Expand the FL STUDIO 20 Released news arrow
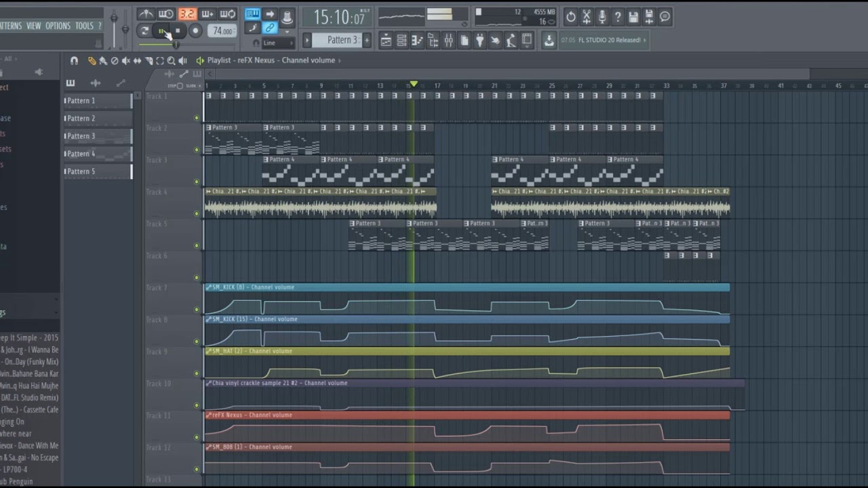This screenshot has height=488, width=868. pyautogui.click(x=645, y=40)
